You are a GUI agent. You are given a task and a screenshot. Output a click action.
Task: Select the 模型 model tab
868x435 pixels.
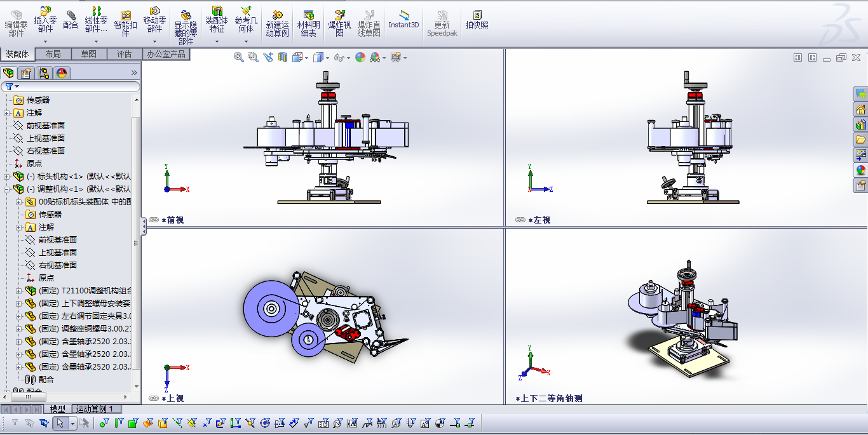point(58,409)
